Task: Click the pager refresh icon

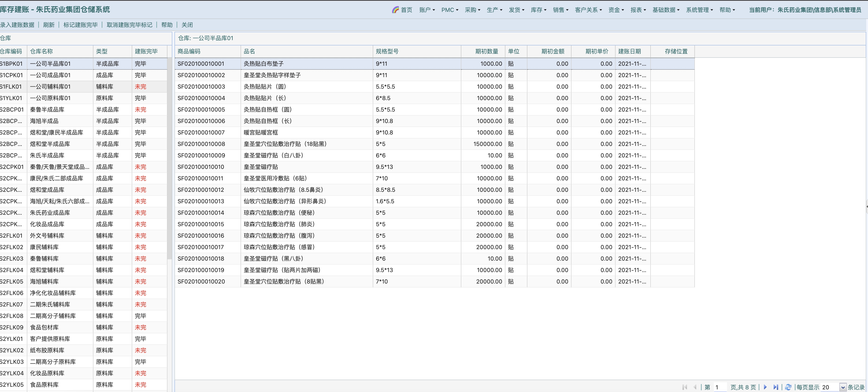Action: coord(788,387)
